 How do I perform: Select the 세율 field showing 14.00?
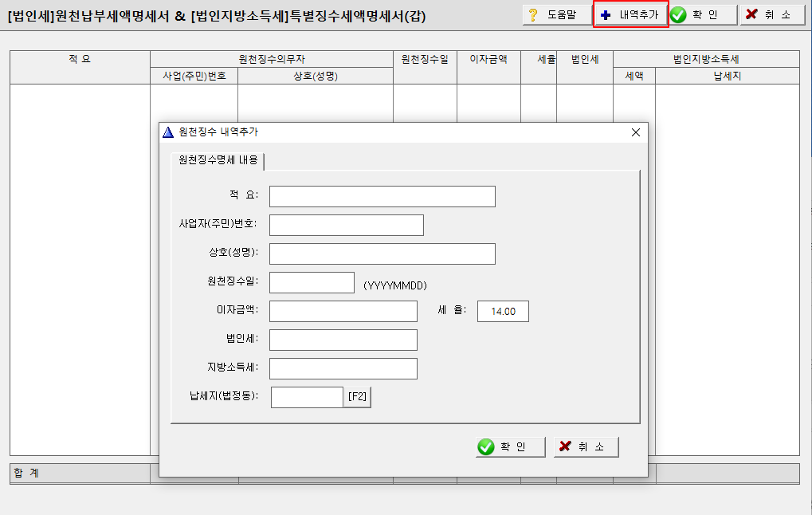point(502,310)
